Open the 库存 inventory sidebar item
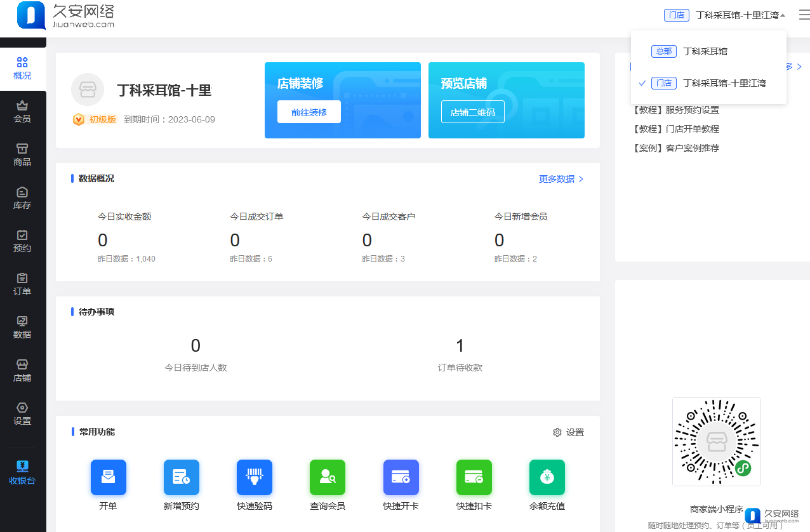The image size is (810, 532). click(x=22, y=198)
